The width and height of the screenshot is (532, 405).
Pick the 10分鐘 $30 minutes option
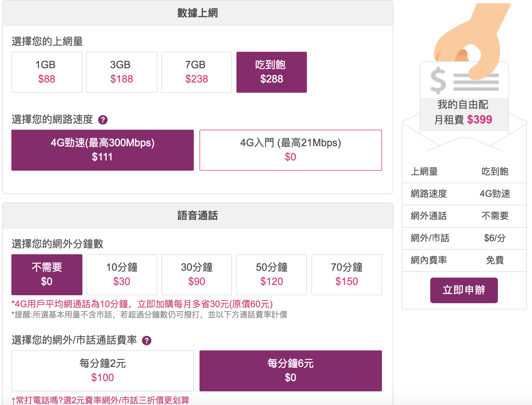click(x=122, y=275)
